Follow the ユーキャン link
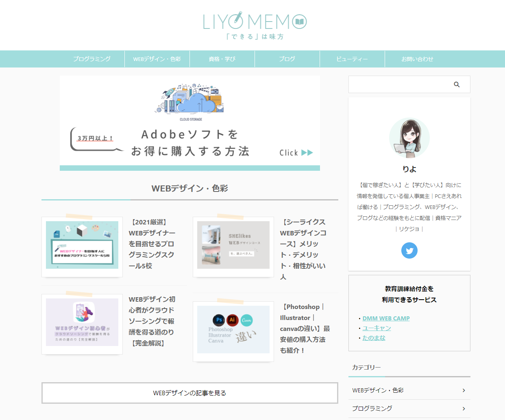This screenshot has height=420, width=505. [x=377, y=328]
